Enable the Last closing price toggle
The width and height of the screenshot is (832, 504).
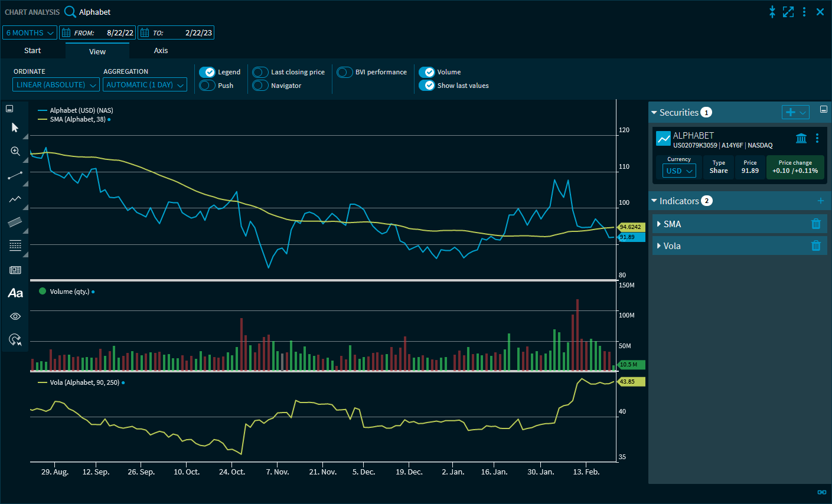(260, 72)
